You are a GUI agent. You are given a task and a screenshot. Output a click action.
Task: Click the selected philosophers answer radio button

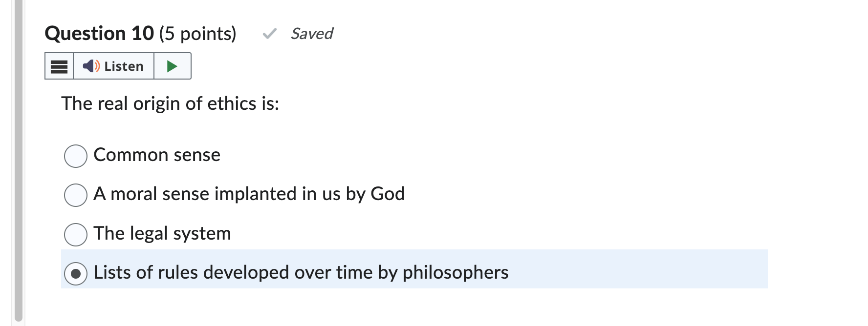pos(76,273)
